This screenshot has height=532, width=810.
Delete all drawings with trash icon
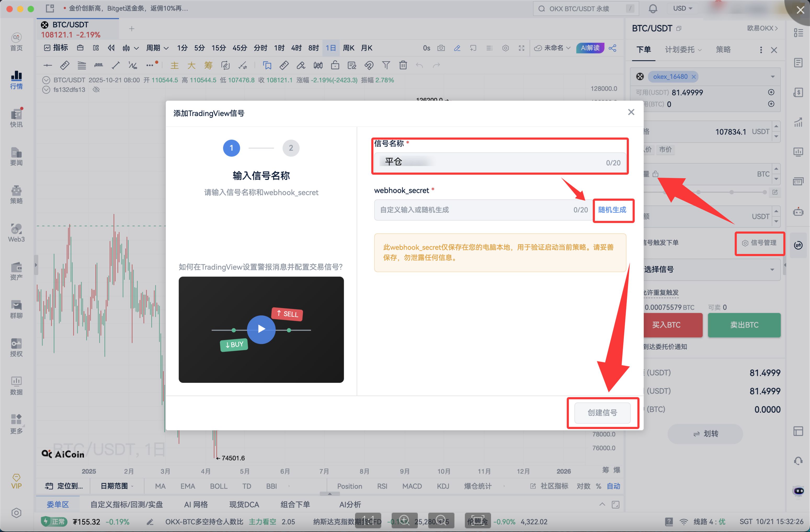(x=403, y=65)
